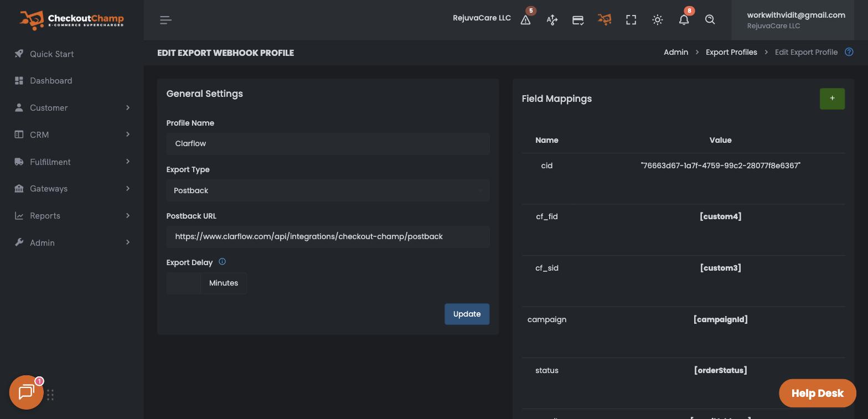Open the account menu workwithvidit@gmail.com
The image size is (868, 419).
click(x=793, y=20)
